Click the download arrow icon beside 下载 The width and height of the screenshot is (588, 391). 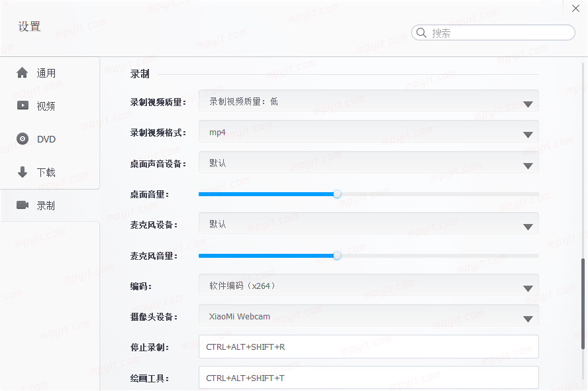[x=23, y=172]
